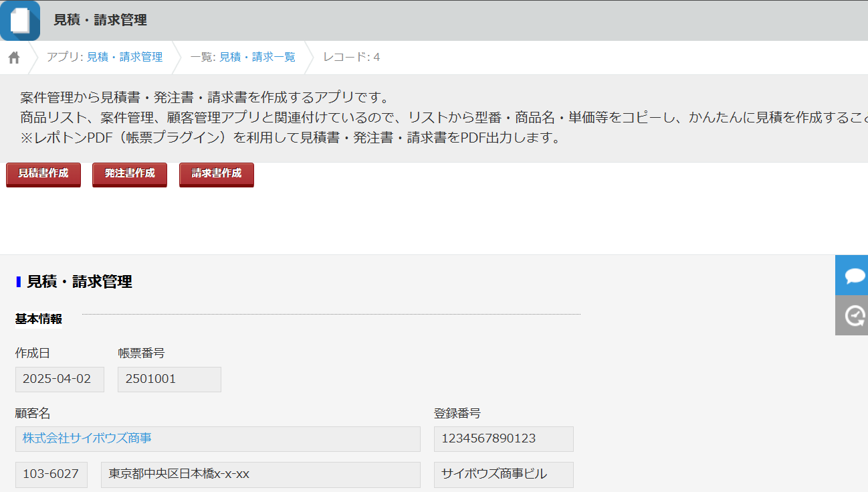The width and height of the screenshot is (868, 492).
Task: Click the 請求書作成 button
Action: pos(217,174)
